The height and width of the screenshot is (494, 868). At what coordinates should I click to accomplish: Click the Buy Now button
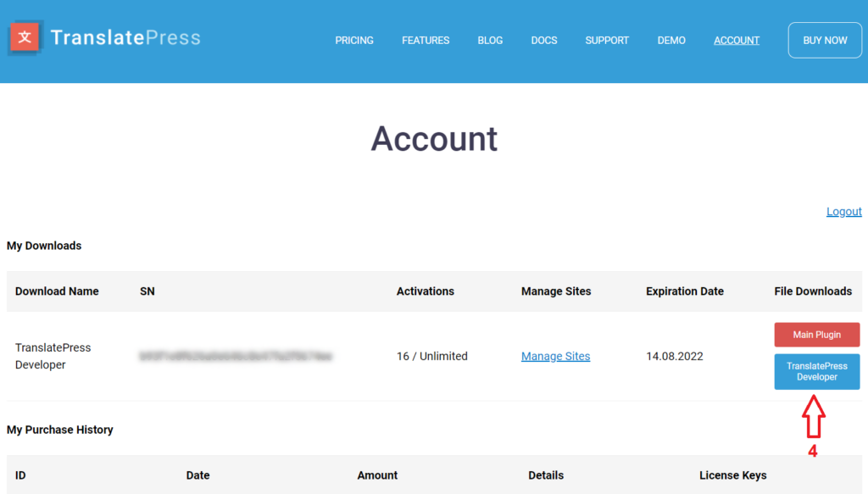coord(825,41)
